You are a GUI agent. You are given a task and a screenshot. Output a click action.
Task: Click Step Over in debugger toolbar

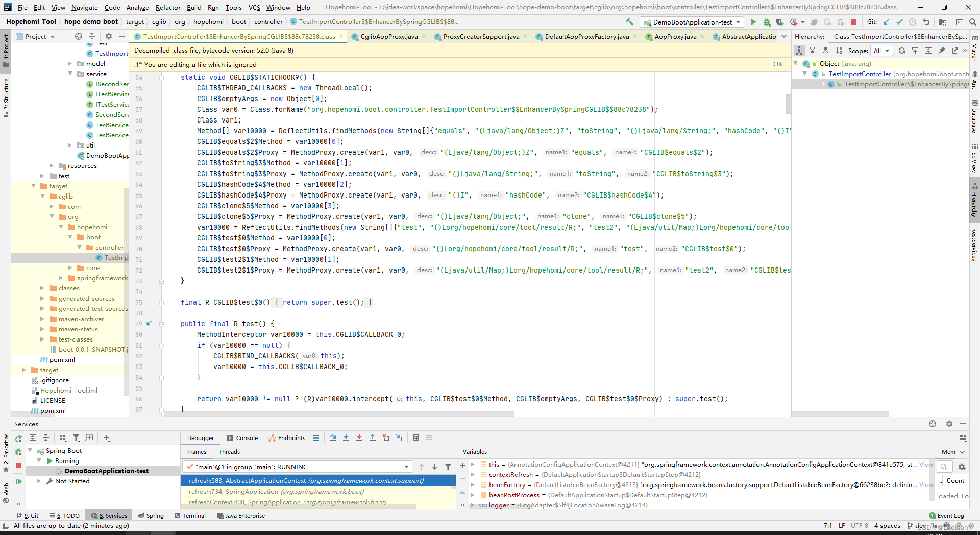[333, 437]
